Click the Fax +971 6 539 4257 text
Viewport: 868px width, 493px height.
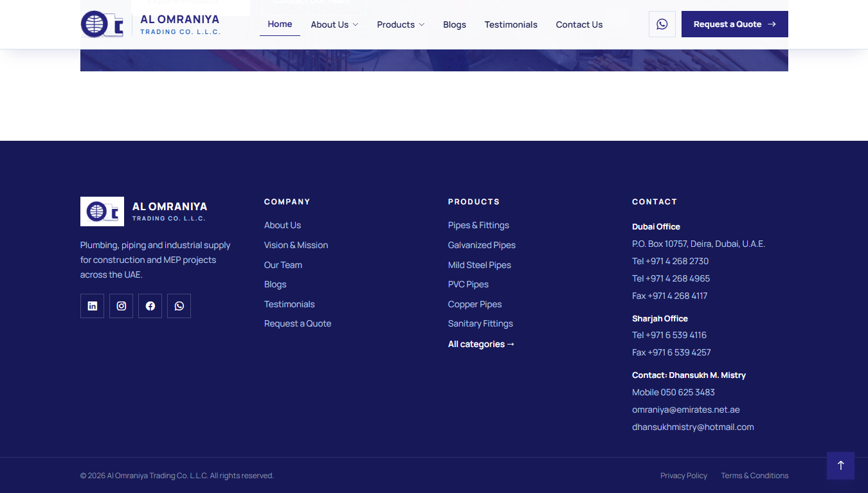(671, 352)
